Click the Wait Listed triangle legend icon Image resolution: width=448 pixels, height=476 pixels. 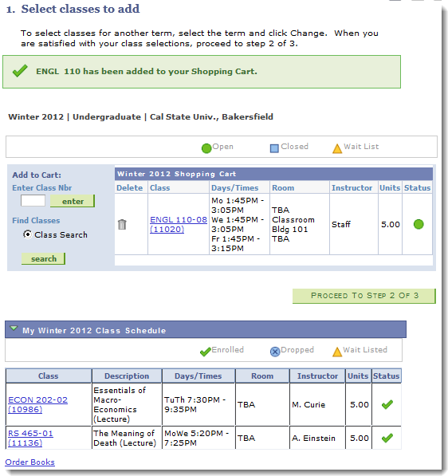click(x=337, y=352)
